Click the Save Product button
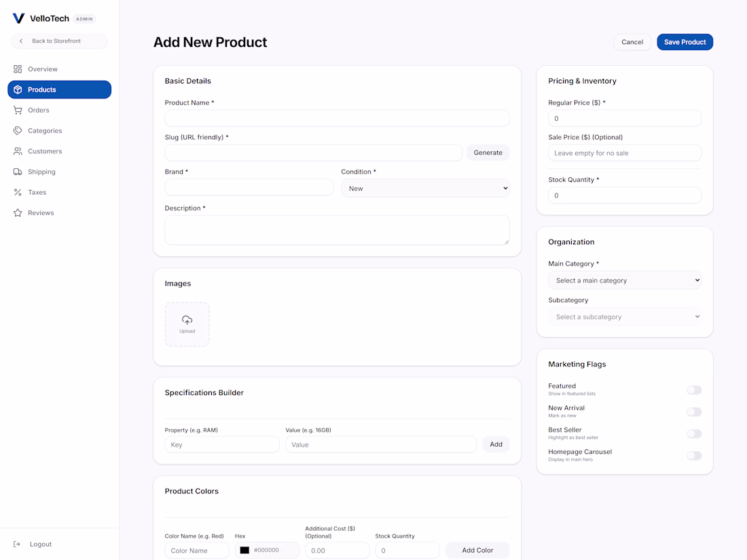Screen dimensions: 747x560 pyautogui.click(x=685, y=42)
